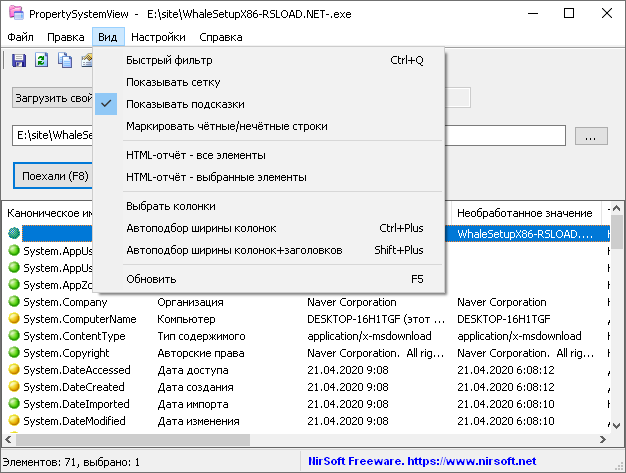626x473 pixels.
Task: Click the green Refresh toolbar icon
Action: [42, 61]
